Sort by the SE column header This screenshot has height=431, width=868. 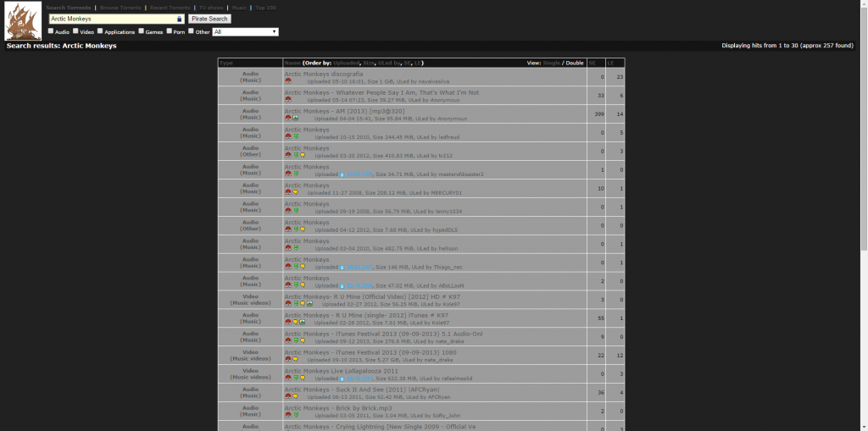coord(593,63)
